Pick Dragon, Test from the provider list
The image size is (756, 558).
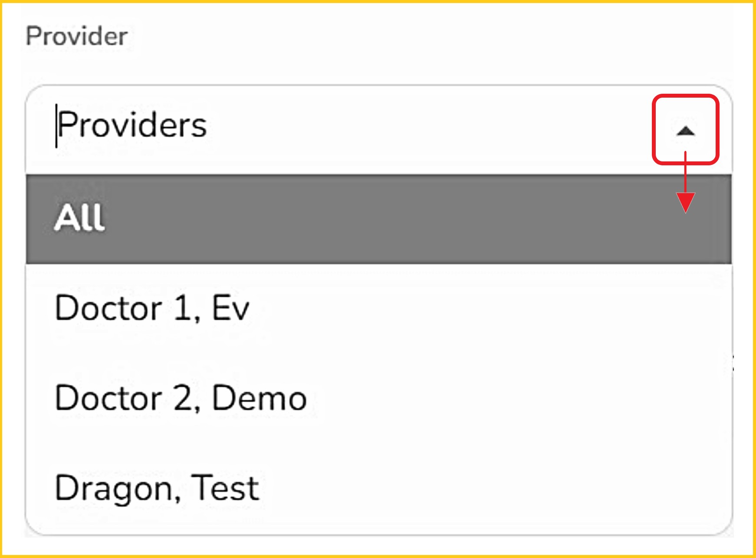157,488
